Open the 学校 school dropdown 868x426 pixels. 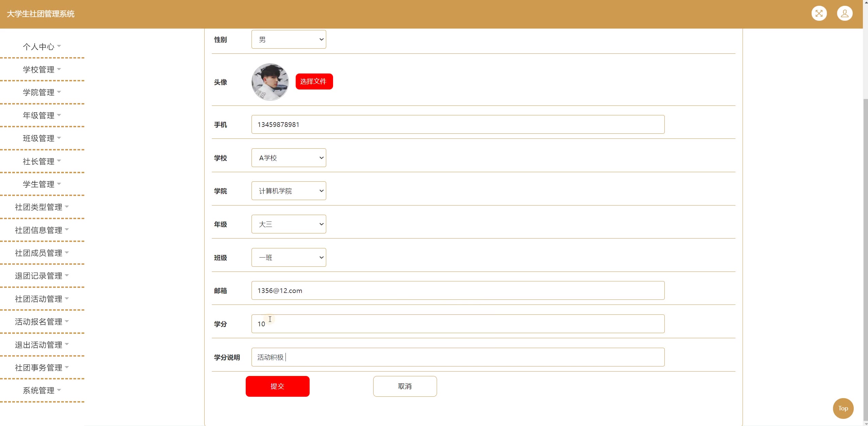[289, 158]
